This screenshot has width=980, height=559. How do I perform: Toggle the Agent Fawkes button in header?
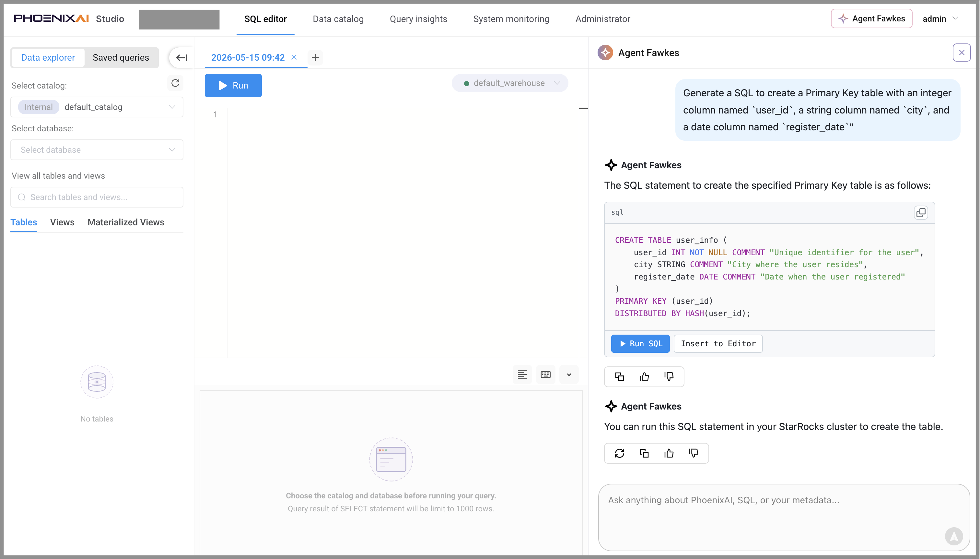[871, 18]
